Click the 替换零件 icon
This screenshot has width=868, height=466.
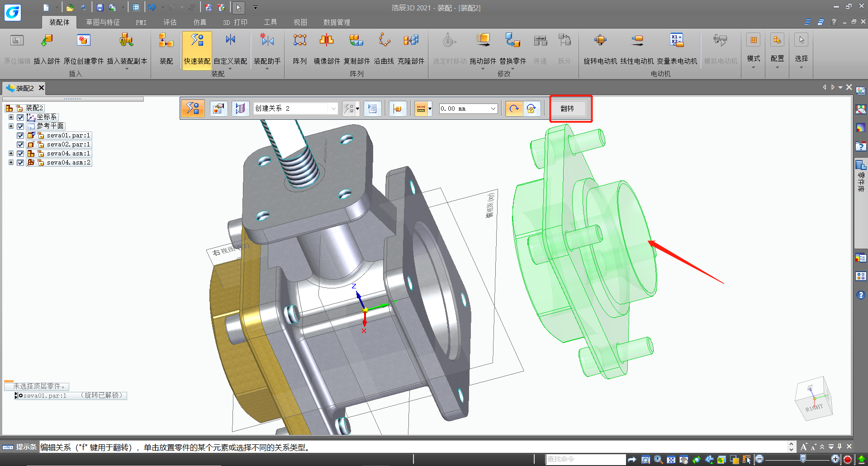513,41
